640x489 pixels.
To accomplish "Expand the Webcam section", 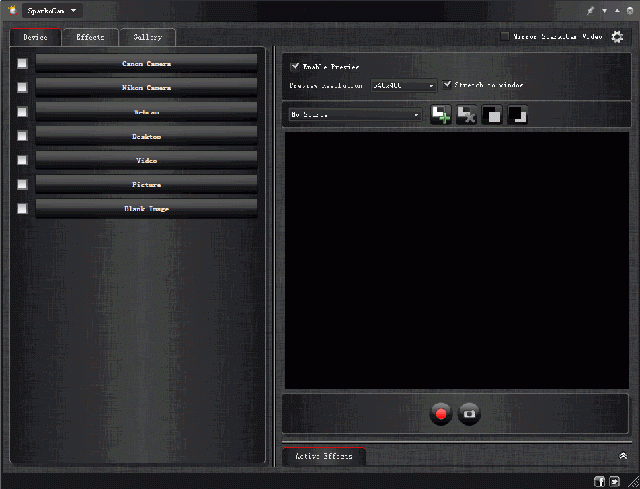I will point(147,112).
